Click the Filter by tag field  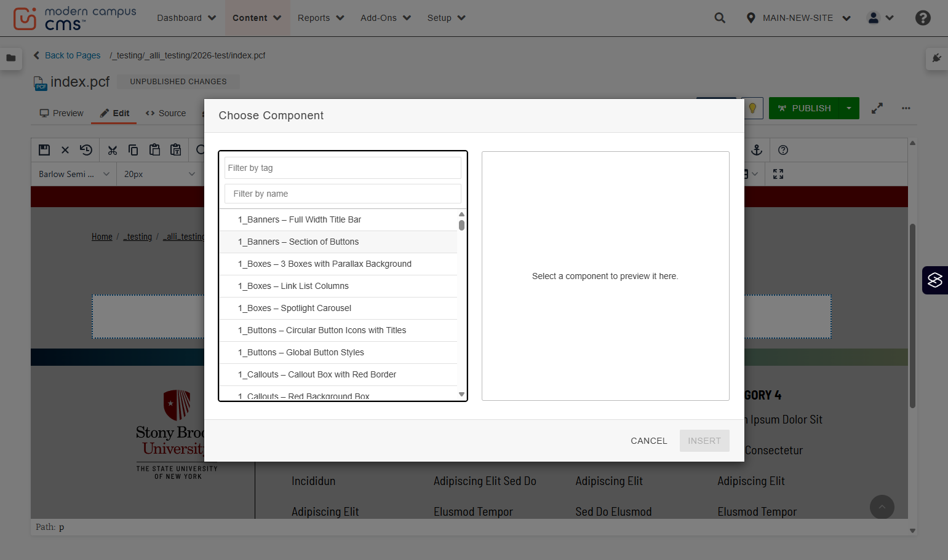pos(343,168)
